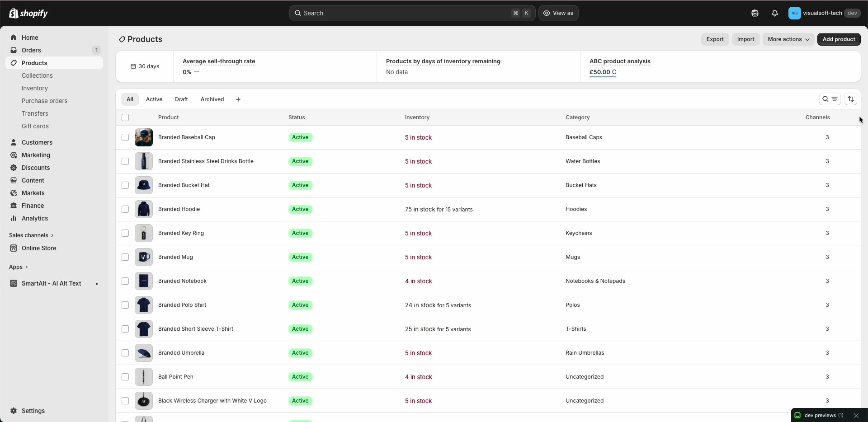Open the sort products icon
This screenshot has height=422, width=868.
coord(851,99)
